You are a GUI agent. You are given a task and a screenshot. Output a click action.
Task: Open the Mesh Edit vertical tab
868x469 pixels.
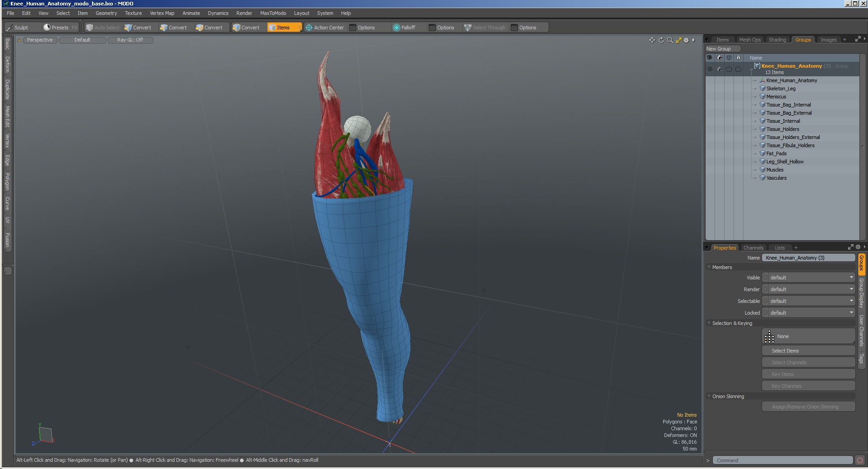[x=7, y=116]
